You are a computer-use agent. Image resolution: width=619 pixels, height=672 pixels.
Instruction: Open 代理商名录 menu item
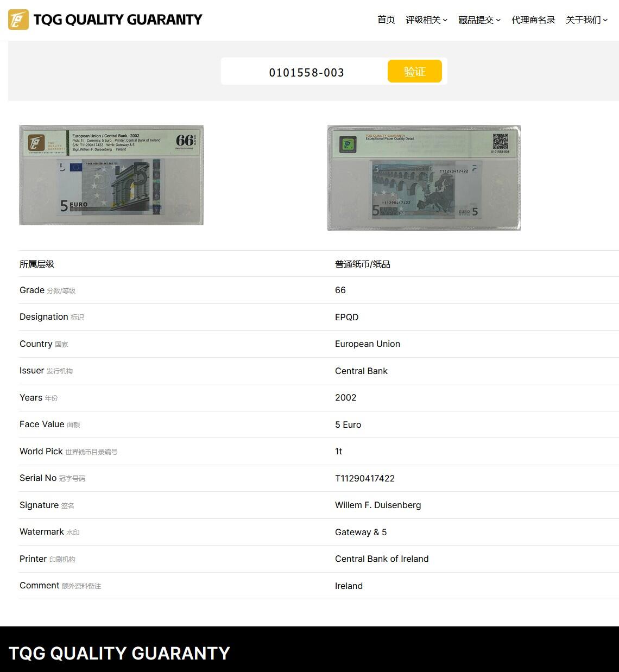pos(533,20)
